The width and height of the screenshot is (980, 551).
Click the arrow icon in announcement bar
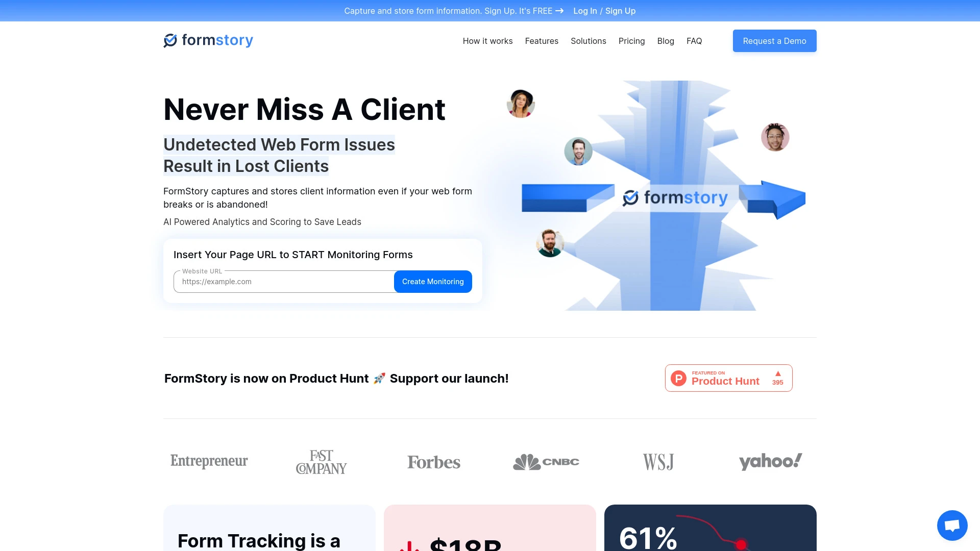coord(560,10)
